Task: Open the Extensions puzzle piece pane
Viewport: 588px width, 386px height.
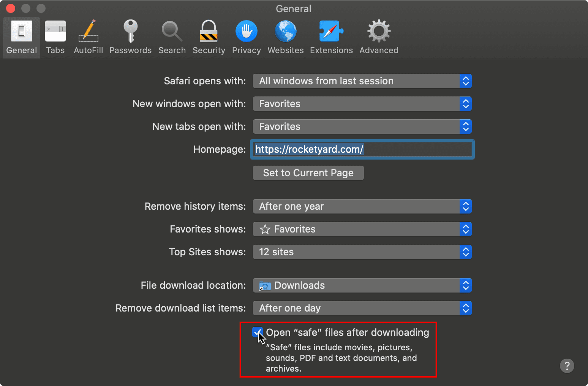Action: (x=331, y=37)
